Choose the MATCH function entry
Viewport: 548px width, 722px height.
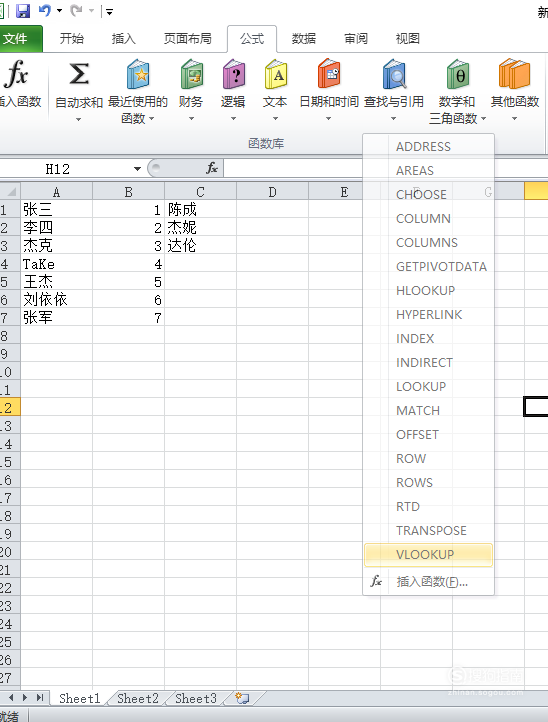428,411
